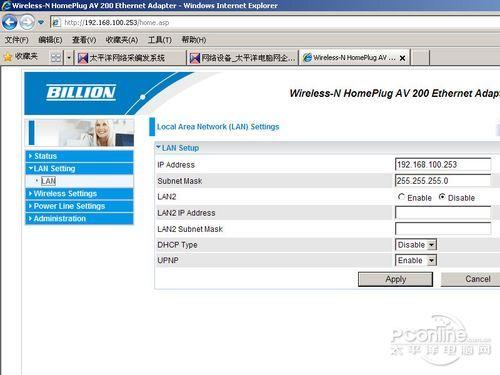Click the browser Back arrow button
The image size is (500, 375).
[9, 22]
